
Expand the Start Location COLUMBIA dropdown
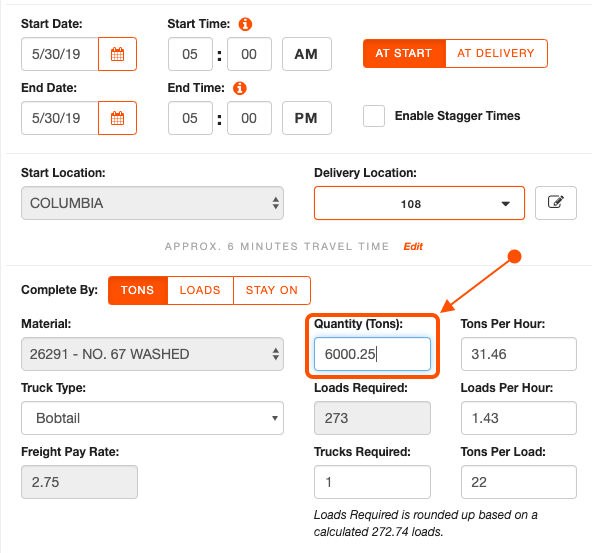152,203
